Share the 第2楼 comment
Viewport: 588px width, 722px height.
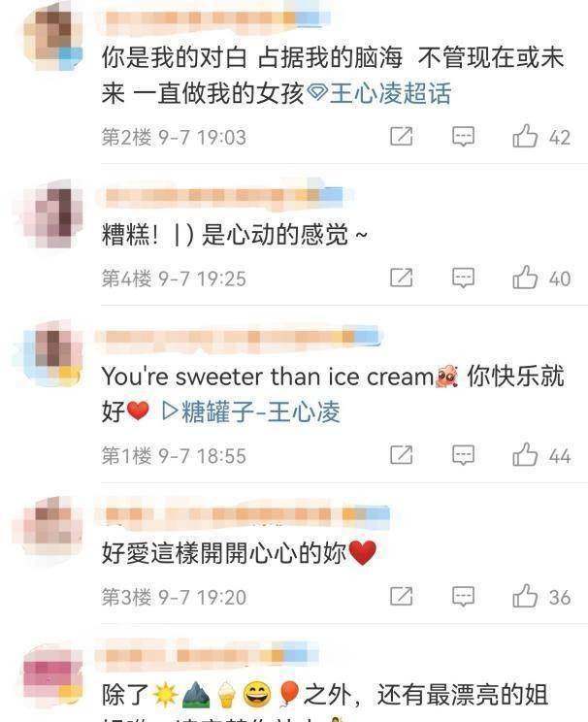point(401,136)
